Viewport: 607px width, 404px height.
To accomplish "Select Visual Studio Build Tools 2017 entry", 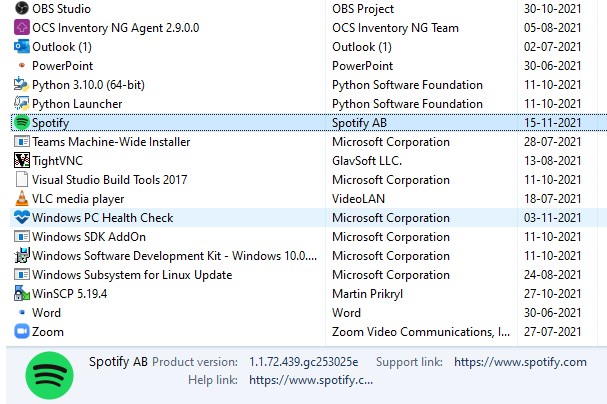I will 110,180.
